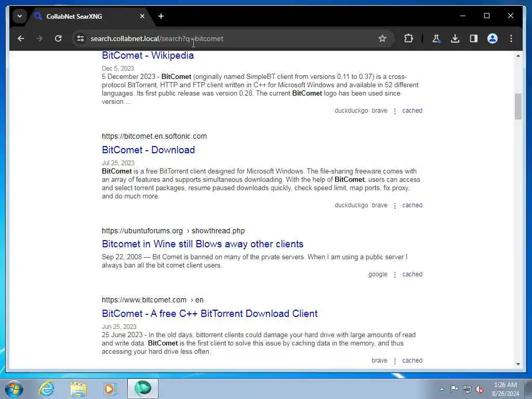Bookmark this page with star icon
The image size is (532, 399).
[382, 38]
